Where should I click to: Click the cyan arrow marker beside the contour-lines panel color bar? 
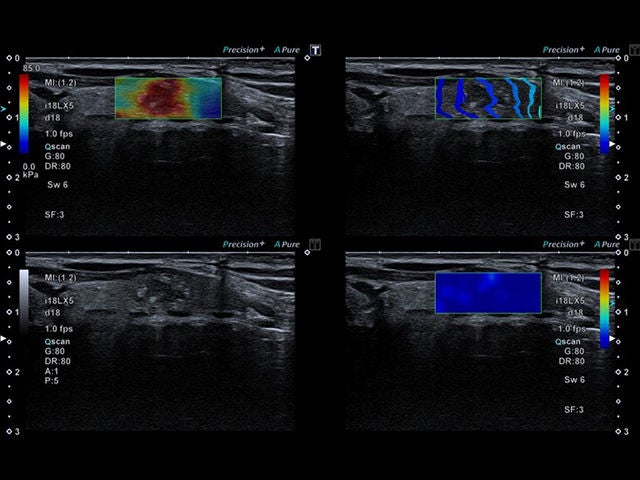tap(612, 109)
